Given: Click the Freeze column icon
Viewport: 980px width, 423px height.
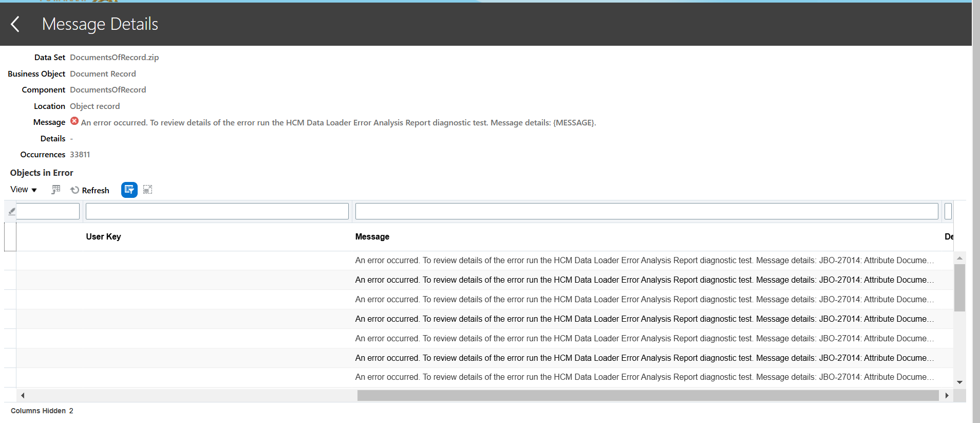Looking at the screenshot, I should (56, 190).
